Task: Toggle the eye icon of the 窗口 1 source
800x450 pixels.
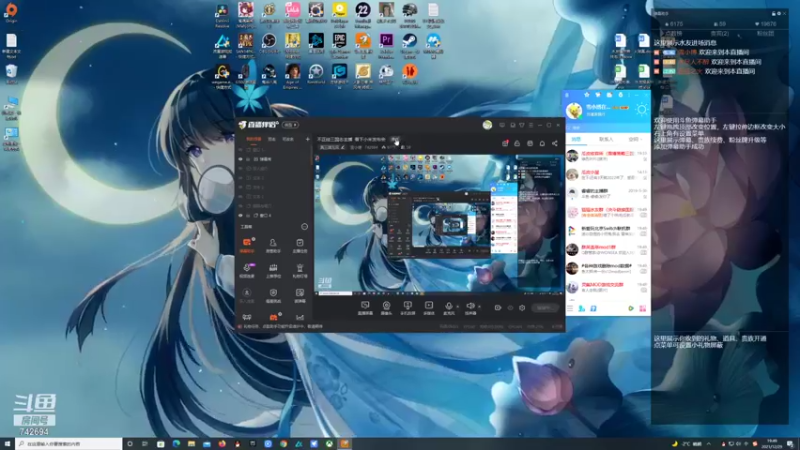Action: pos(241,149)
